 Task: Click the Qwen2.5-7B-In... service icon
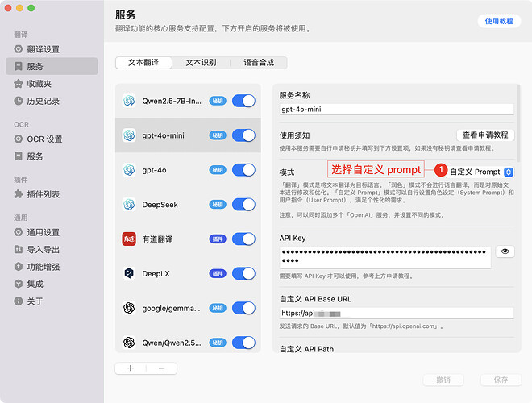tap(129, 101)
